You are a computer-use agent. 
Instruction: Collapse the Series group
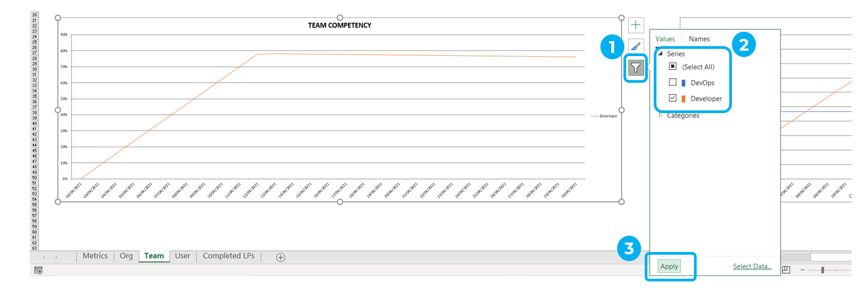(x=660, y=53)
